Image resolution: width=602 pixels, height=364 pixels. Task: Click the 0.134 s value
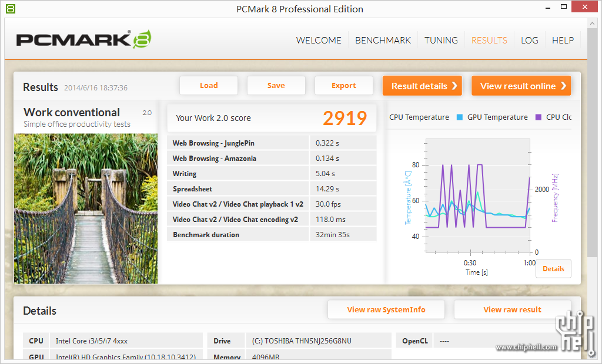[x=327, y=159]
